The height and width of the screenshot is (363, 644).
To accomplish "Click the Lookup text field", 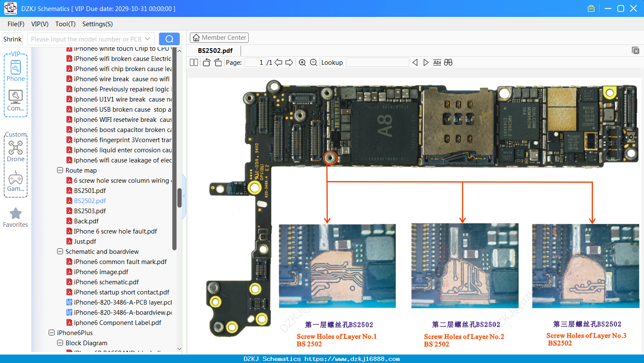I will click(377, 63).
